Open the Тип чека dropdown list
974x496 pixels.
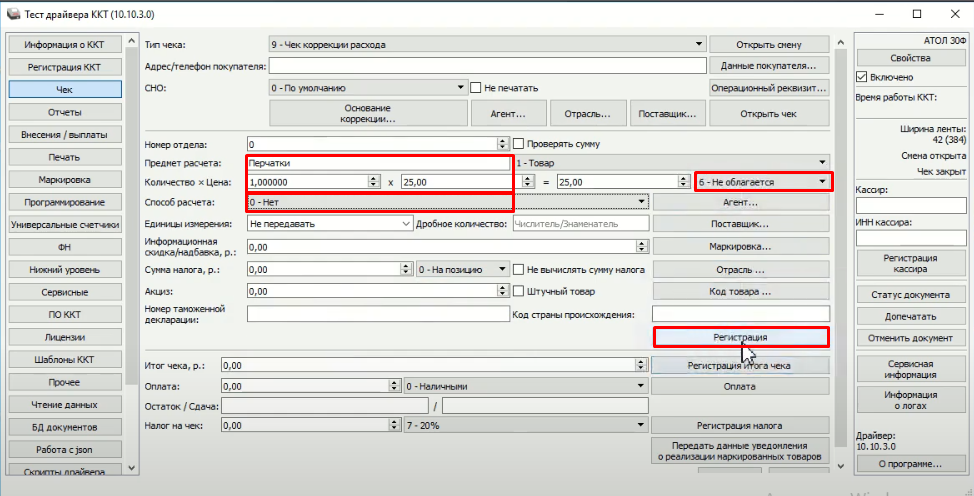point(699,45)
